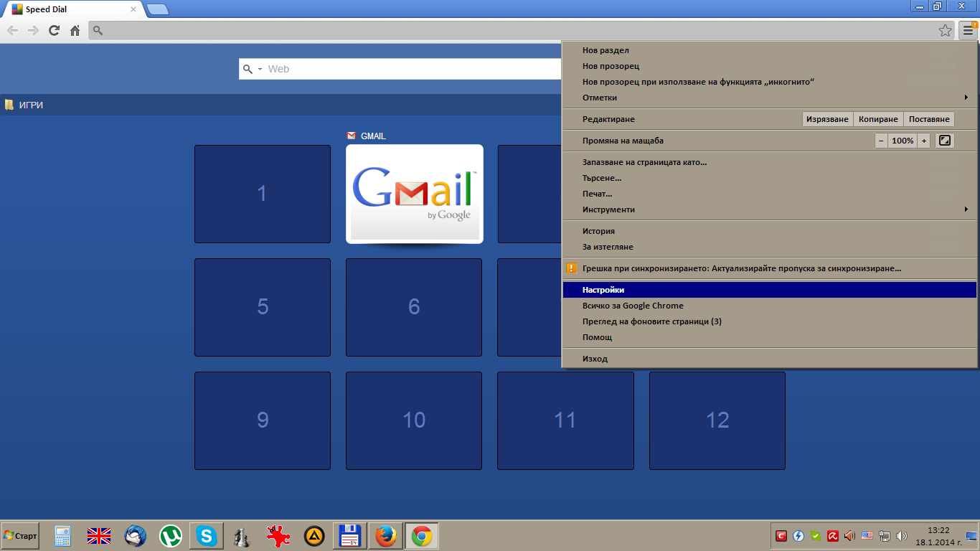Click the orange speaker tray icon
Image resolution: width=980 pixels, height=551 pixels.
(850, 535)
